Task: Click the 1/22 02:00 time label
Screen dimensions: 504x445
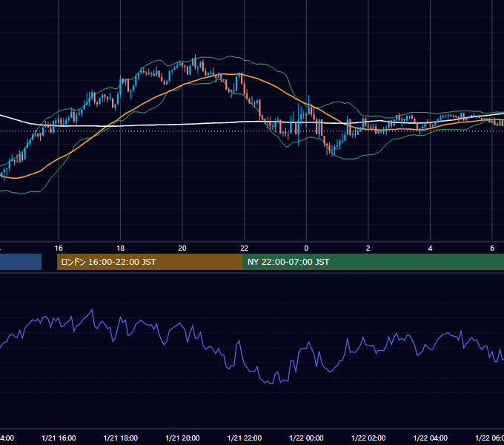Action: (368, 438)
